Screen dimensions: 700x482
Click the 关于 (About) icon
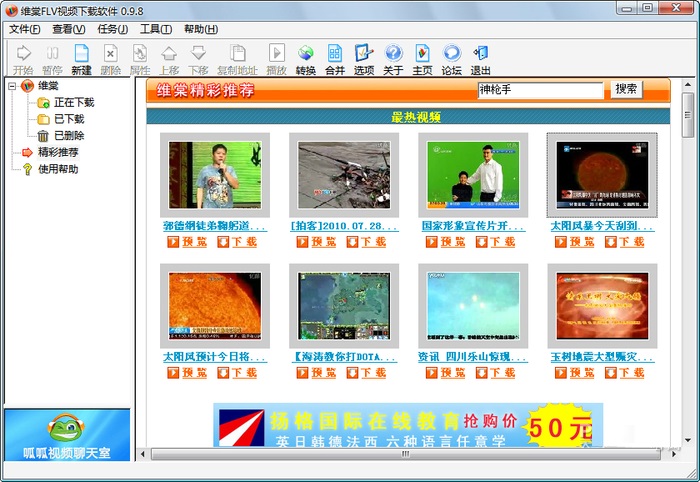393,59
